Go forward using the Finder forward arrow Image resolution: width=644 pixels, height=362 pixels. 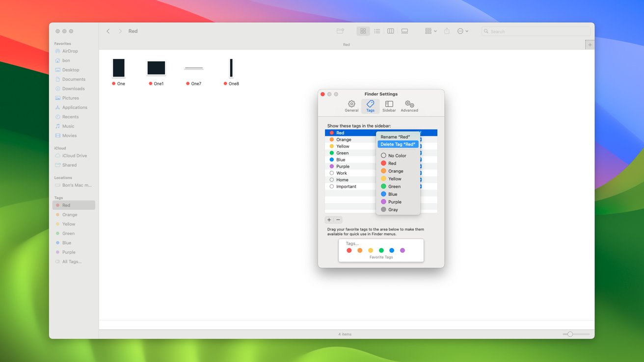[x=120, y=31]
